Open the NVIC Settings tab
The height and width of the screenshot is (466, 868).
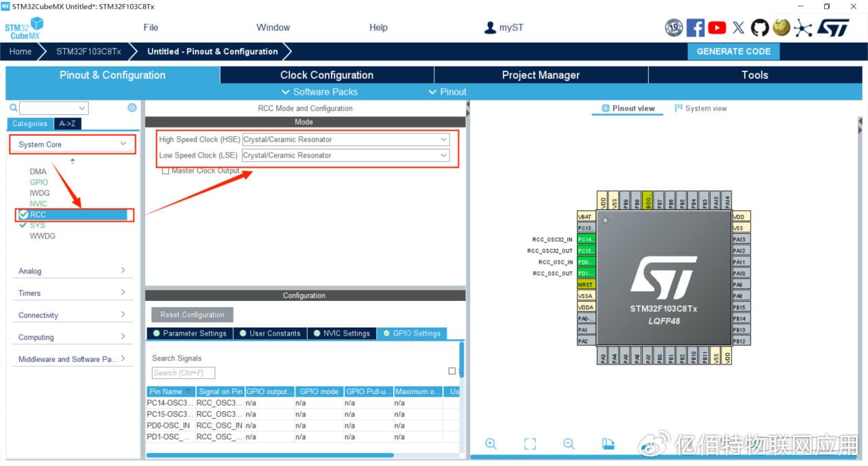341,333
